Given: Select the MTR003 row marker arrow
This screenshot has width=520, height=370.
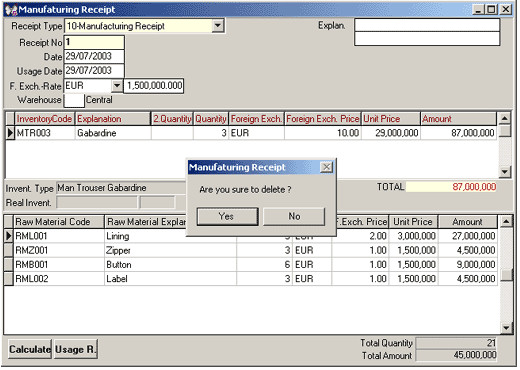Looking at the screenshot, I should coord(10,133).
